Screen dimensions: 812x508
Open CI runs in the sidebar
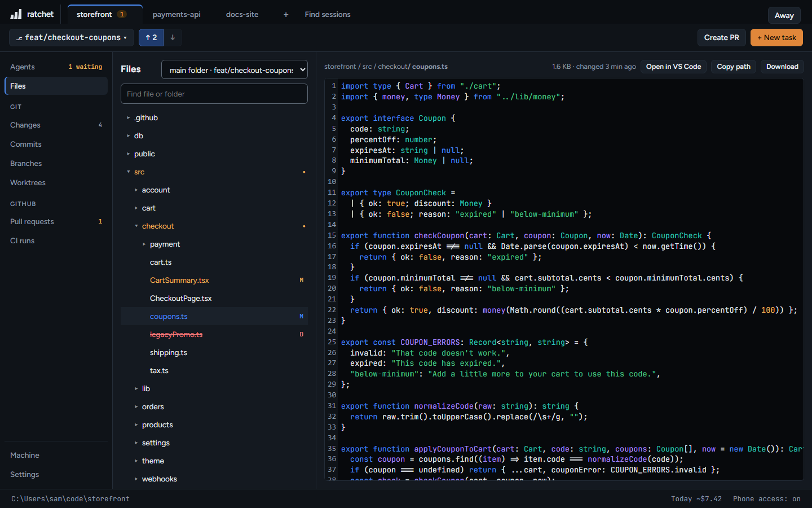56,240
